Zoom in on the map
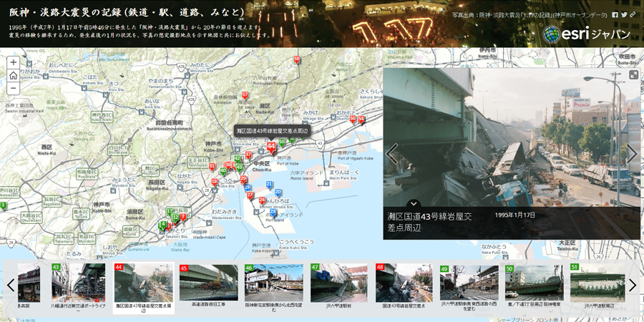The width and height of the screenshot is (644, 322). click(x=13, y=63)
